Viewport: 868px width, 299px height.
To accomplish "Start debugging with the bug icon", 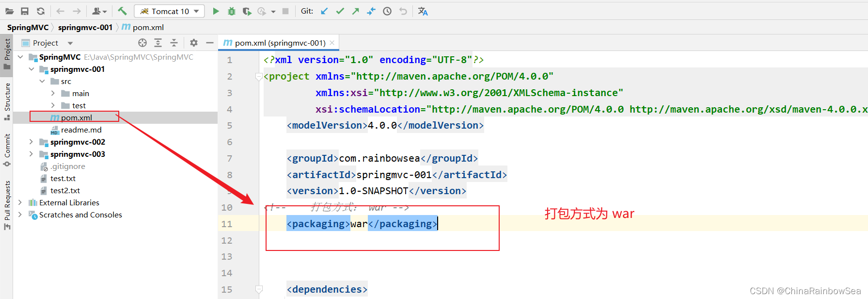I will [232, 11].
